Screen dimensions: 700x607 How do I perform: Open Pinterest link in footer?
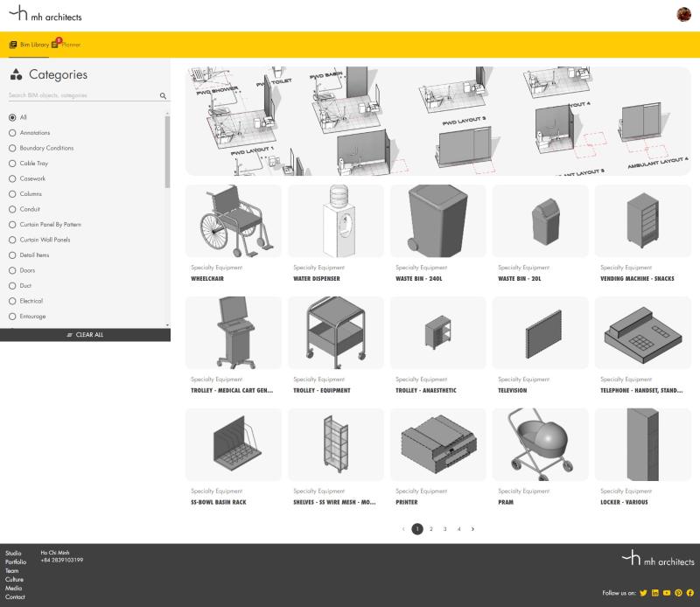pos(678,593)
